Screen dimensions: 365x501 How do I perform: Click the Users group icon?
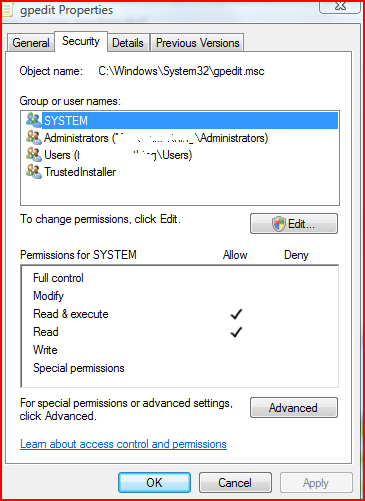coord(34,154)
